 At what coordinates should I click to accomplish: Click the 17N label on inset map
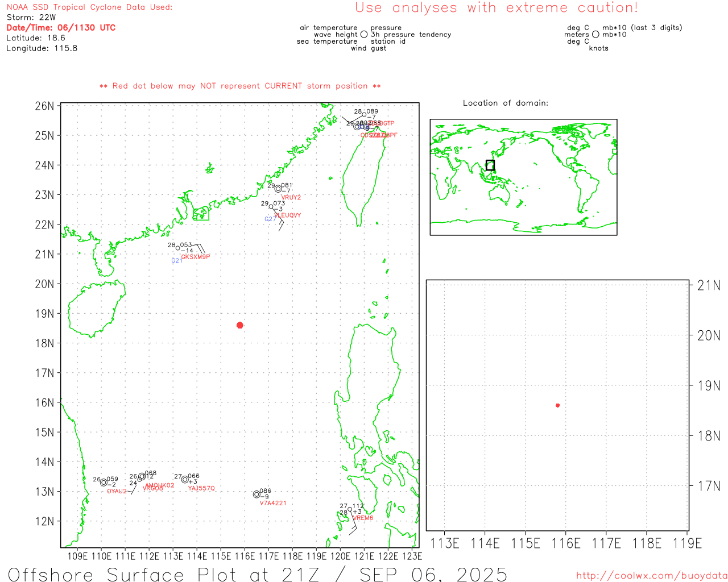coord(709,486)
